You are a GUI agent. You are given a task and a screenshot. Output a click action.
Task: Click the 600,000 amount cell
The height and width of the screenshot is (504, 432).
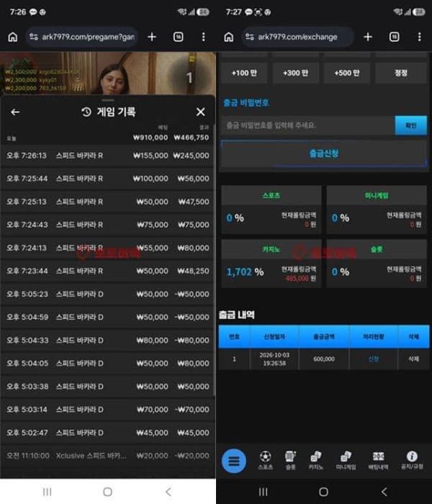point(324,359)
